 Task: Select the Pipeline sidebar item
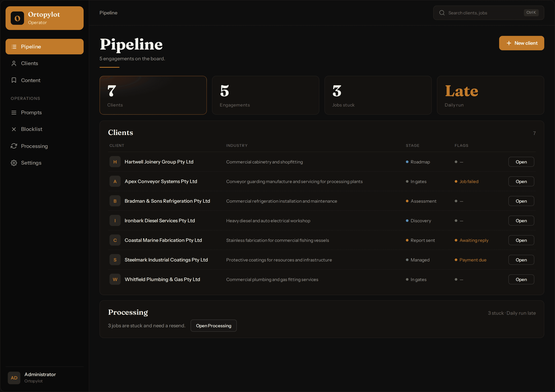point(44,47)
